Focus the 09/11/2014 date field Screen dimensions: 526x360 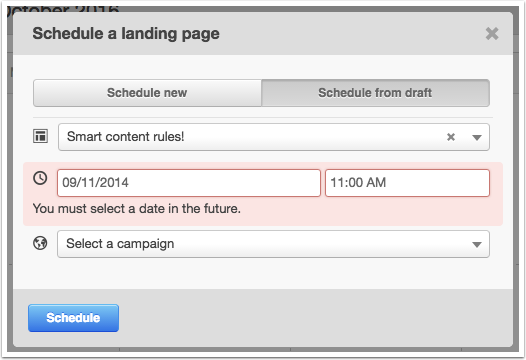189,183
